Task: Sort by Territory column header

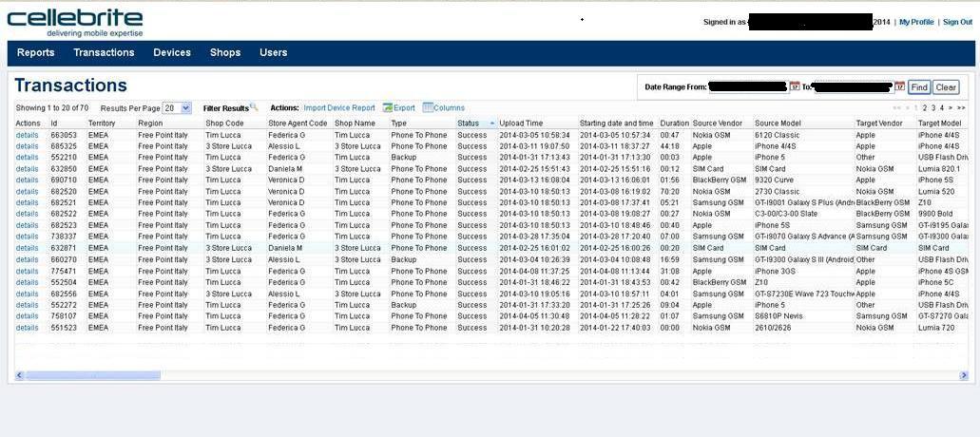Action: 102,123
